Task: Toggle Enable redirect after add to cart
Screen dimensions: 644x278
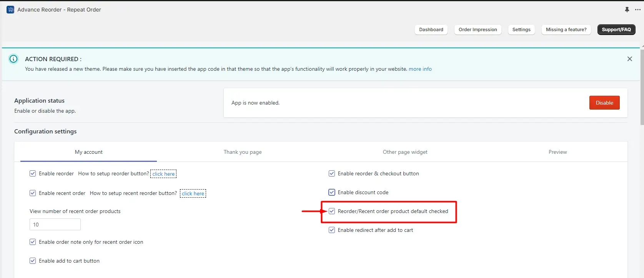Action: coord(332,230)
